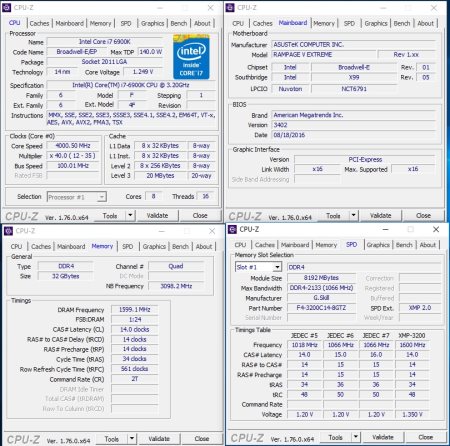Open Tools dropdown arrow in the Memory window

(132, 439)
